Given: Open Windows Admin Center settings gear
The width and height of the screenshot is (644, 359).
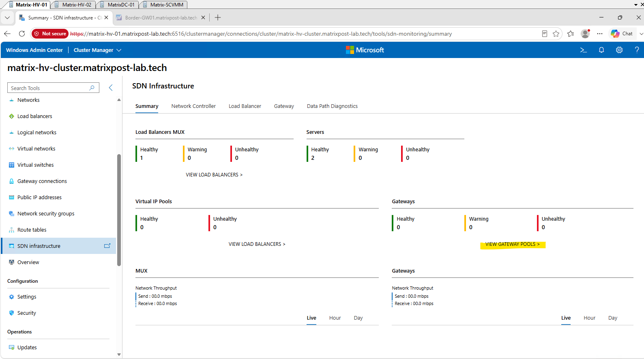Looking at the screenshot, I should click(619, 50).
